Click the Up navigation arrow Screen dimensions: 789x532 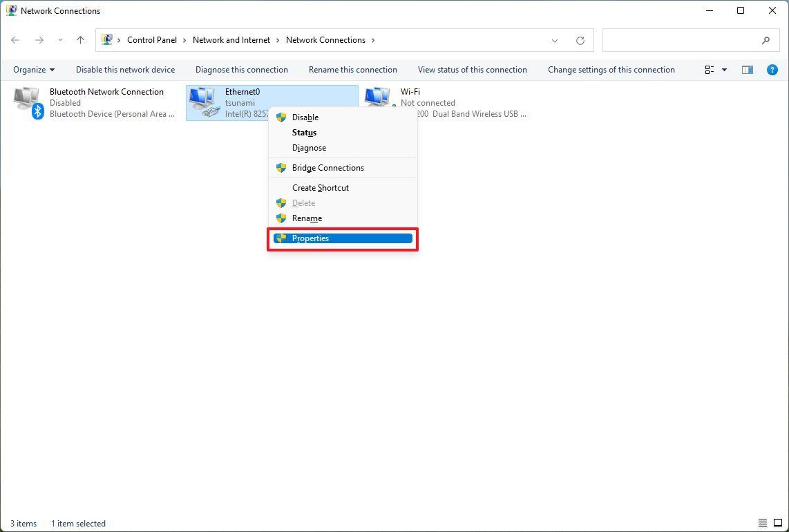(x=80, y=40)
